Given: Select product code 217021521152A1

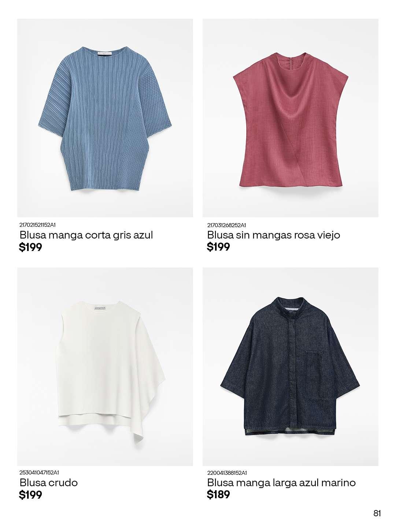Looking at the screenshot, I should pos(40,225).
